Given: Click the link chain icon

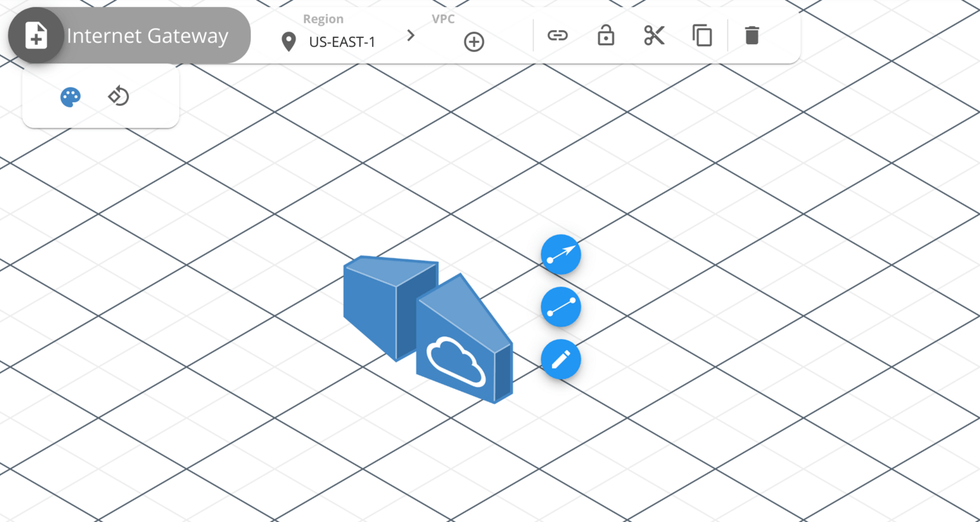Looking at the screenshot, I should (x=558, y=35).
